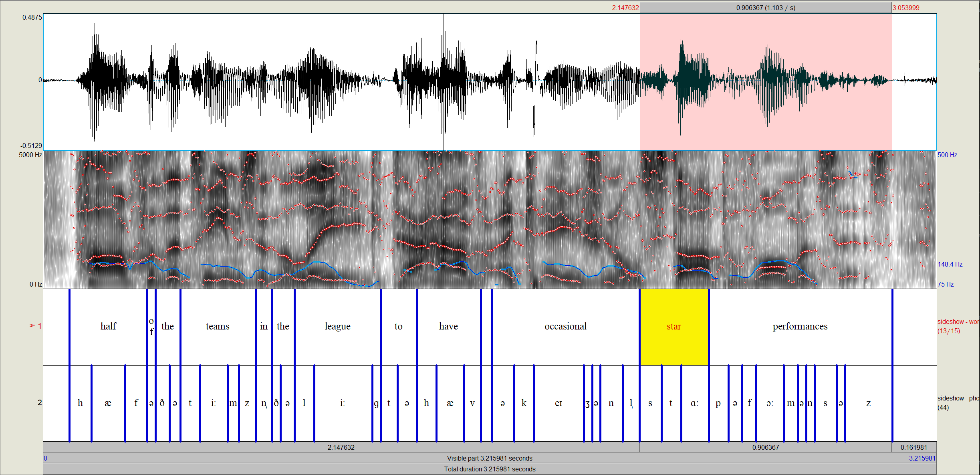This screenshot has height=475, width=980.
Task: Select the 'eɪ' diphthong phoneme interval
Action: tap(559, 403)
